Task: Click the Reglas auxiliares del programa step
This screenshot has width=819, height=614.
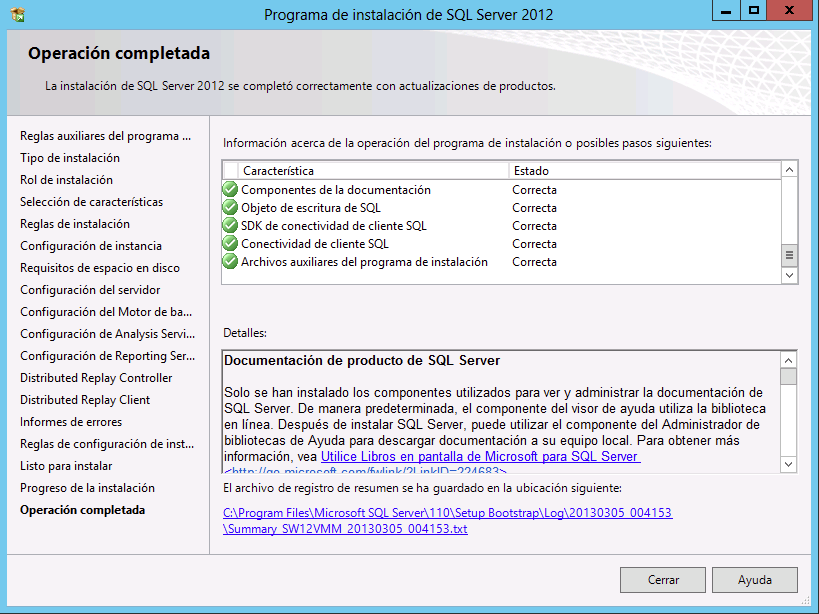Action: [106, 136]
